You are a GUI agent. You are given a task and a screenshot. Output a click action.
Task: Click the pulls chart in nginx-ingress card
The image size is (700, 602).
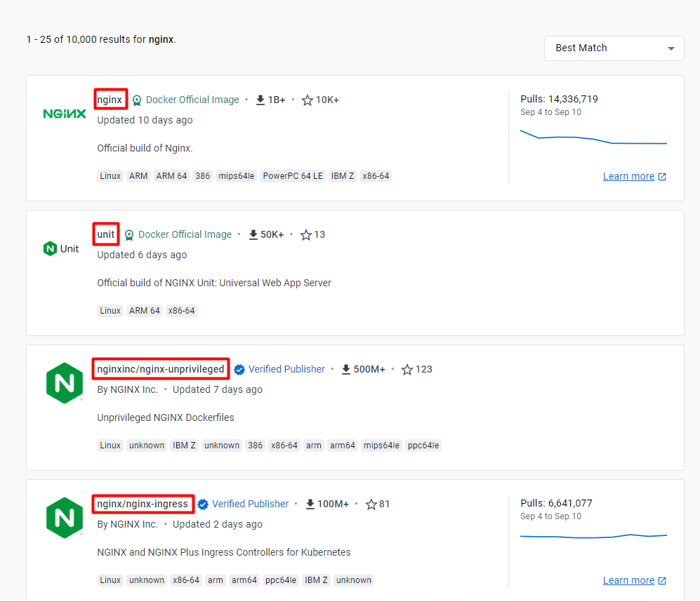click(593, 535)
